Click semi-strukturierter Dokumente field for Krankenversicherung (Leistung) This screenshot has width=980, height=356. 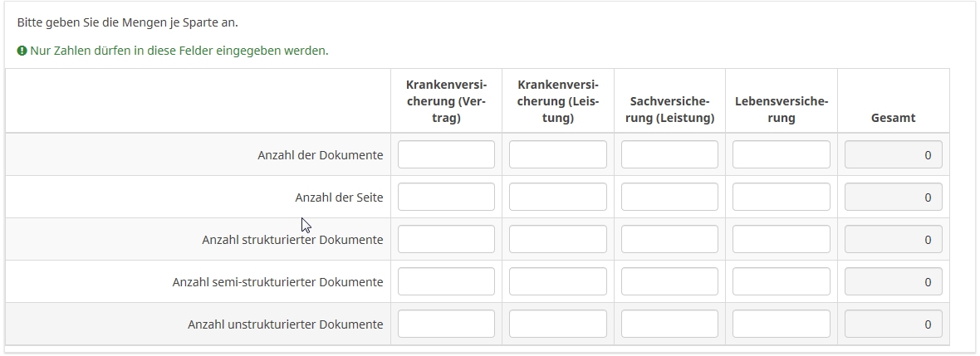557,281
